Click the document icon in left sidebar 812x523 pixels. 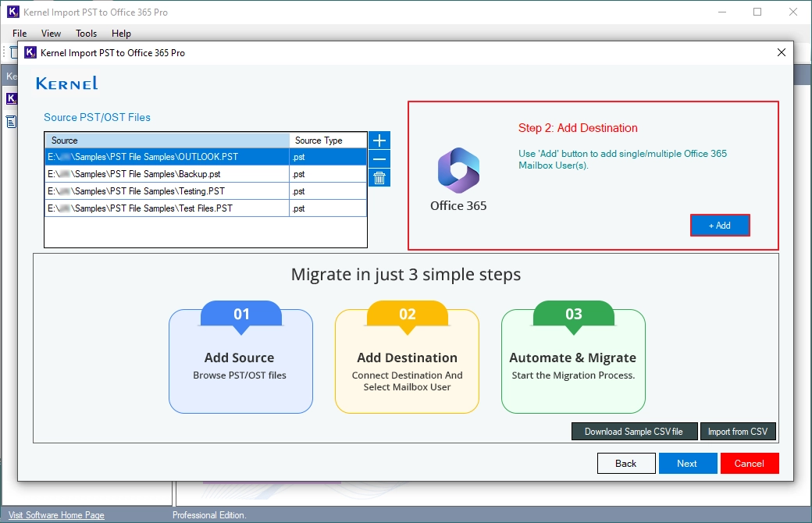point(11,122)
